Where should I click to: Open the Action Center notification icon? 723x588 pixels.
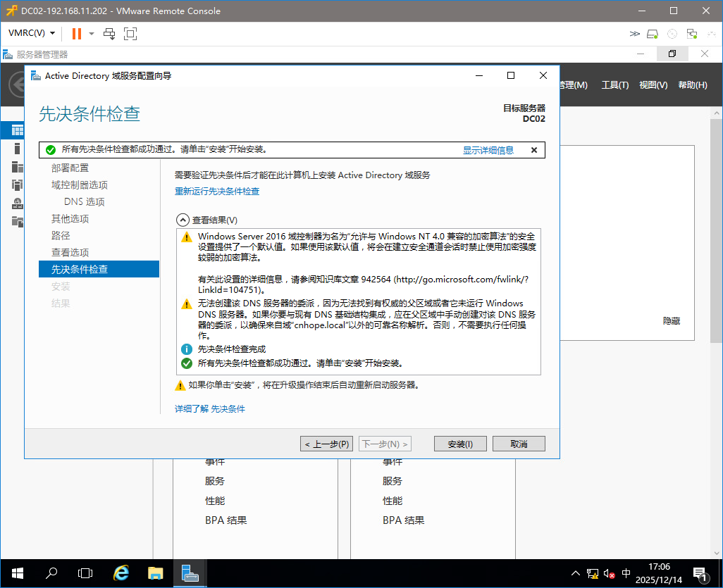[x=701, y=574]
